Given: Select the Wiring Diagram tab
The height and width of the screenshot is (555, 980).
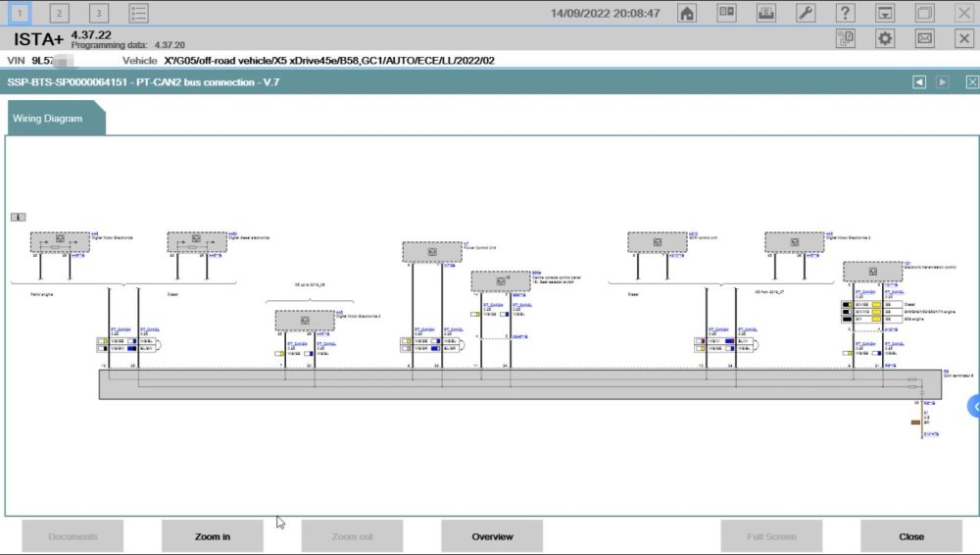Looking at the screenshot, I should pyautogui.click(x=55, y=119).
